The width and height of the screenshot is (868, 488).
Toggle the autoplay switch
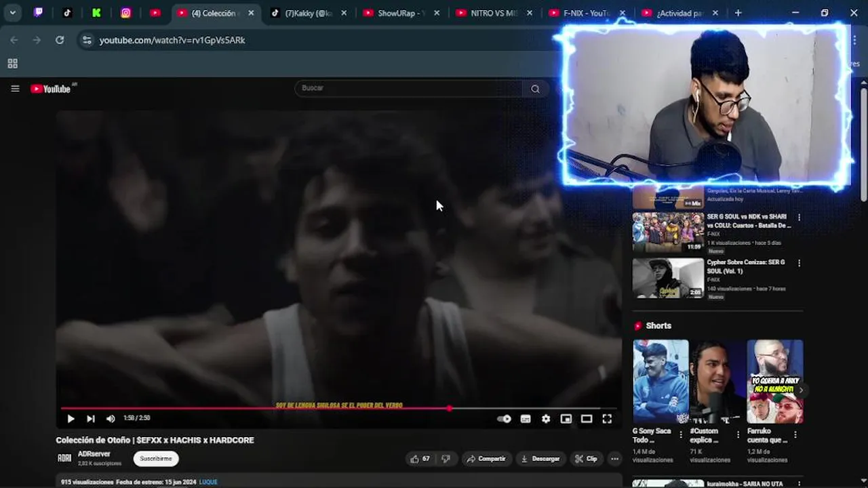pyautogui.click(x=504, y=419)
